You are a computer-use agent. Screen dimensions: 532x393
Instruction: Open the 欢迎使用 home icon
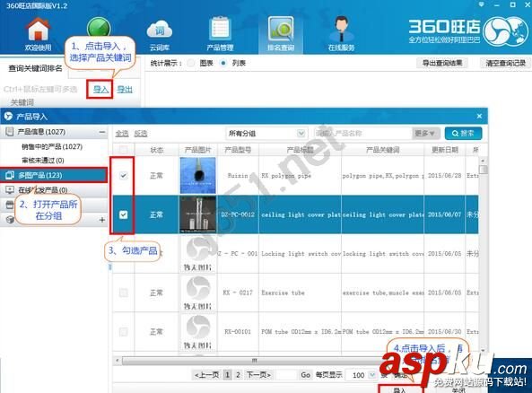click(39, 34)
